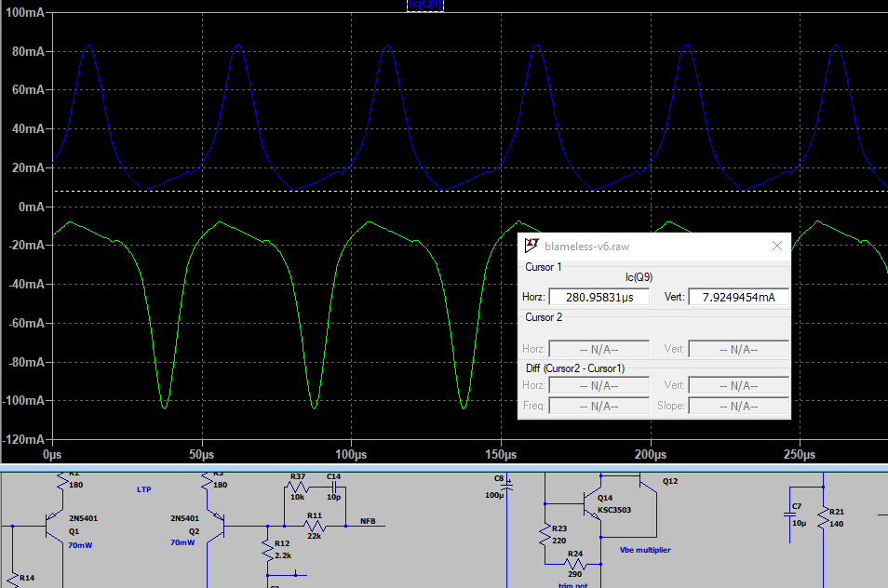Click the LTspice icon in cursor dialog title
The image size is (888, 588).
tap(531, 246)
